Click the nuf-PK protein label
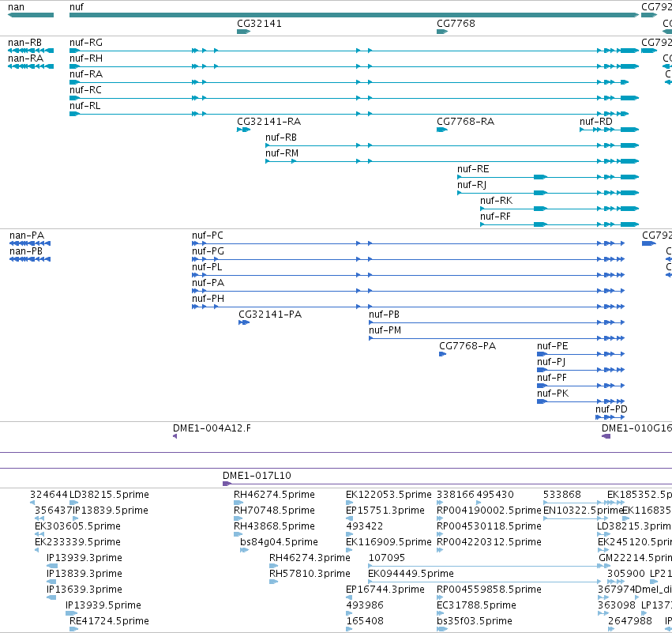Viewport: 672px width, 633px height. 553,394
